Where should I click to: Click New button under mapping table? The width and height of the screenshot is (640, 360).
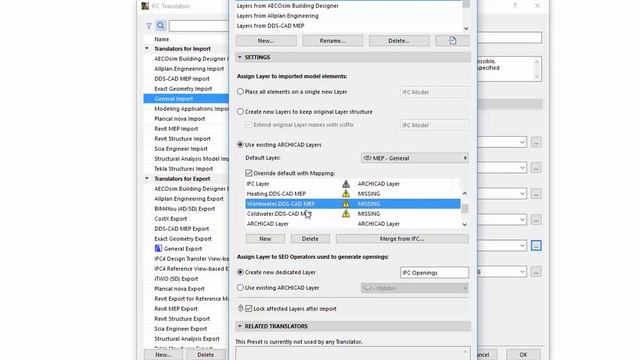(x=265, y=239)
